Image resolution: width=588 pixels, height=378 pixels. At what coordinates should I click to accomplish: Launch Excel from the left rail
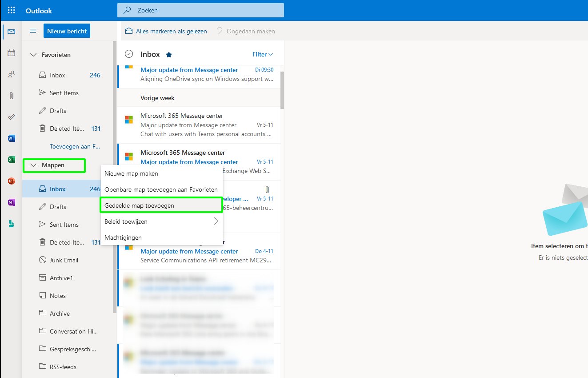tap(12, 160)
